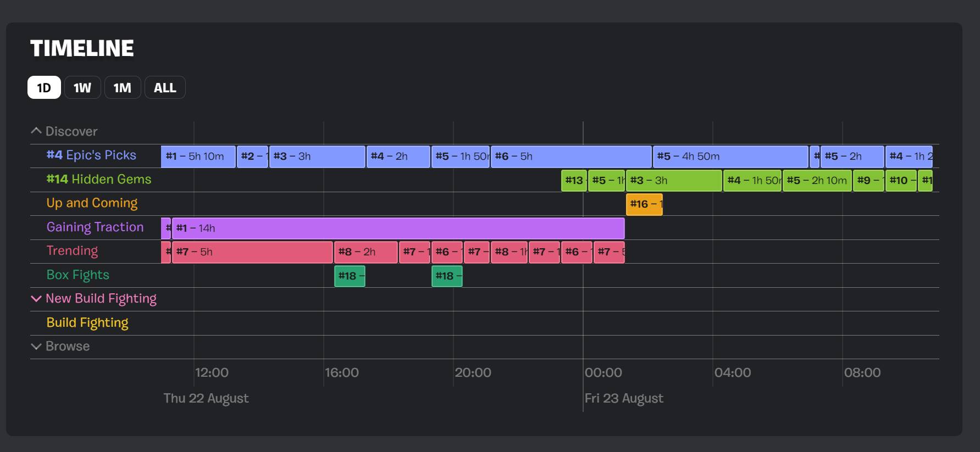980x452 pixels.
Task: Switch timeline range to 1W
Action: pos(82,87)
